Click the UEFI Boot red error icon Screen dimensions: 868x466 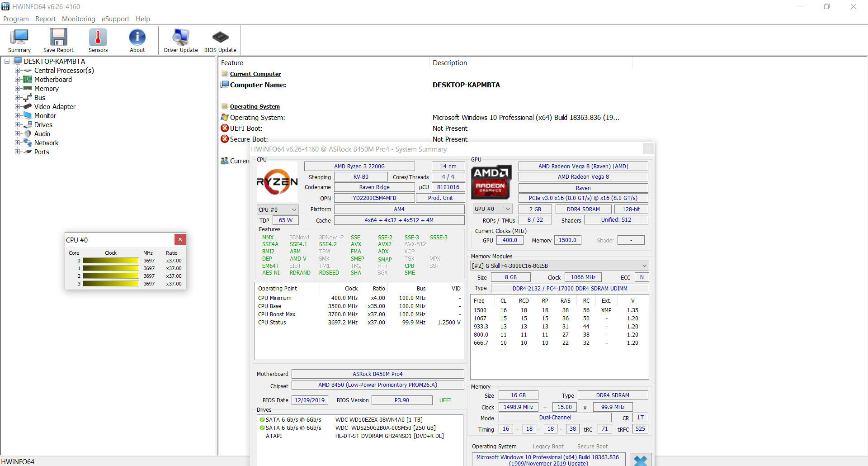pyautogui.click(x=225, y=128)
